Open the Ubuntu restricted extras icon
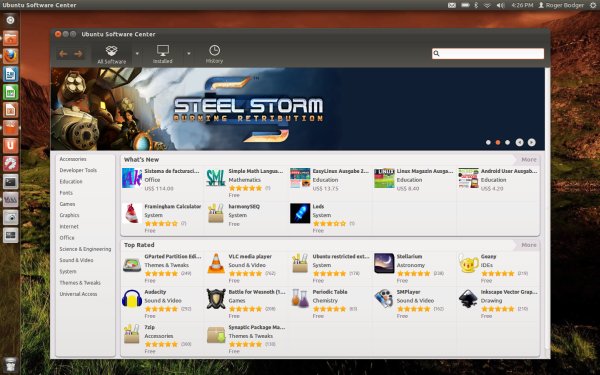The image size is (600, 375). pos(300,264)
